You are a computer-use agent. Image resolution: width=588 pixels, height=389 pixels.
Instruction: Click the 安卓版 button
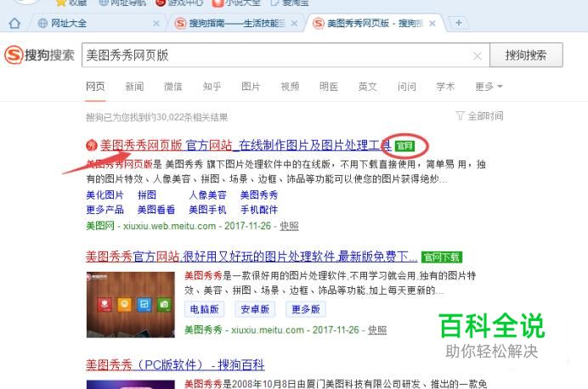click(255, 309)
